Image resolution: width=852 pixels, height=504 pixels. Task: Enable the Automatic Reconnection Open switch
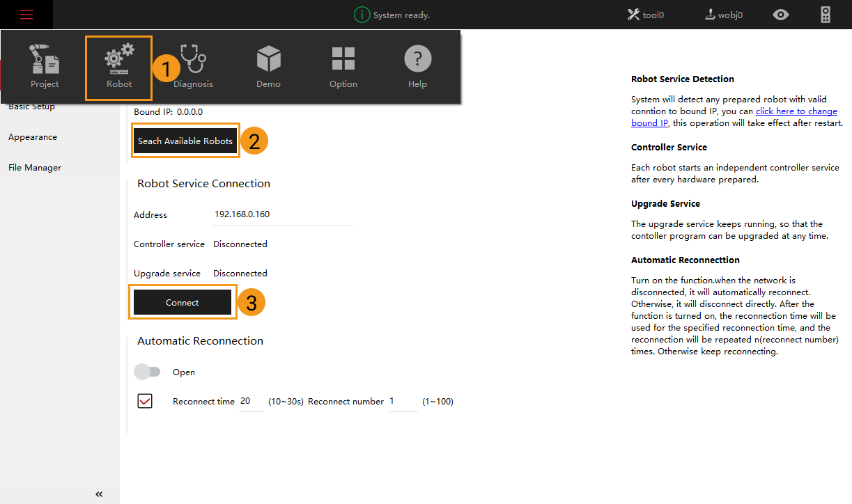tap(147, 372)
